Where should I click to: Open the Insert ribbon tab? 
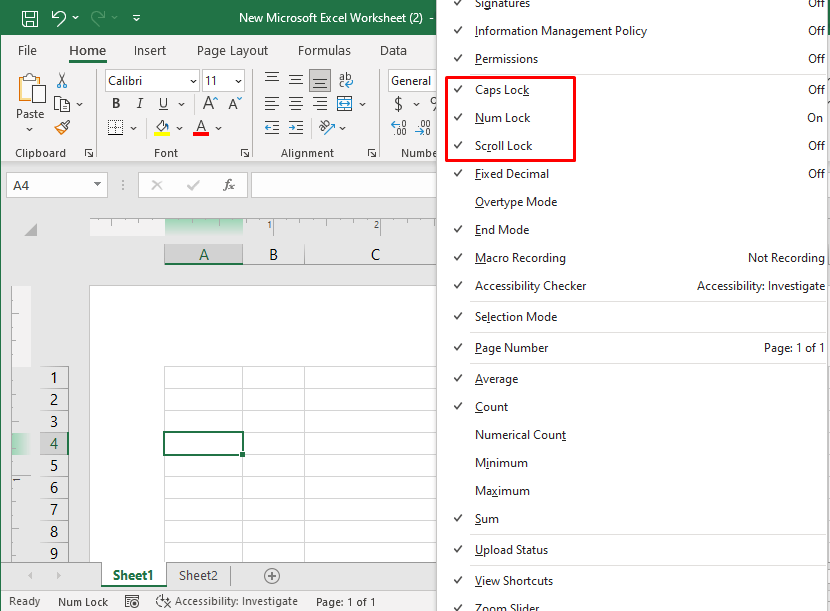coord(150,50)
